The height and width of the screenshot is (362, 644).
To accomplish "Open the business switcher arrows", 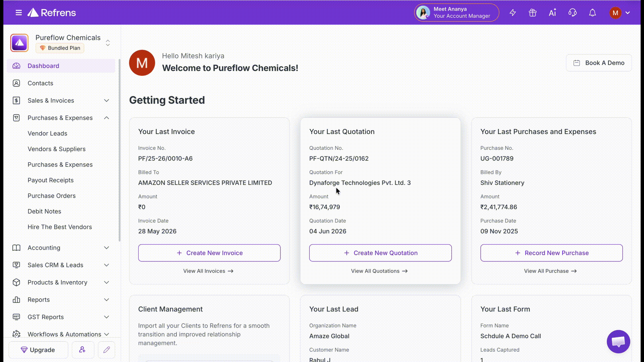I will coord(108,43).
